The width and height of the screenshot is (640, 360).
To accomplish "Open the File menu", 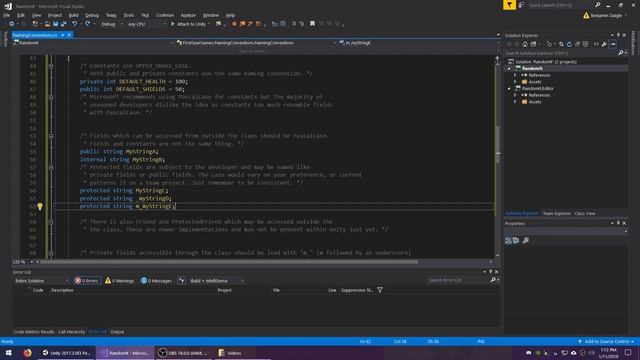I will (7, 15).
